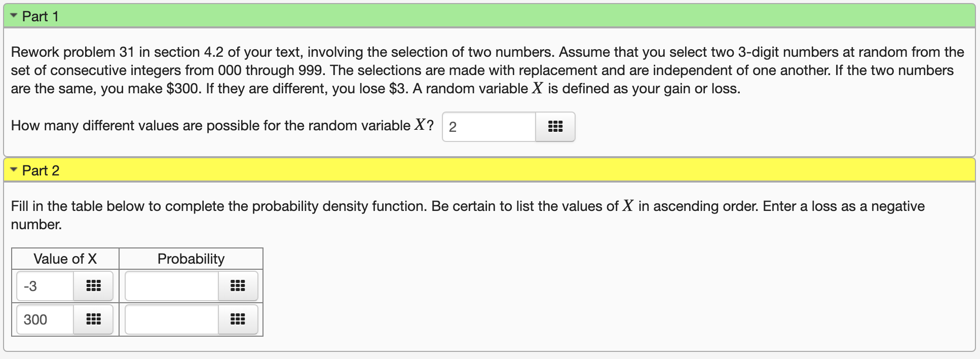980x359 pixels.
Task: Open the keypad beside the -3 value field
Action: 93,286
